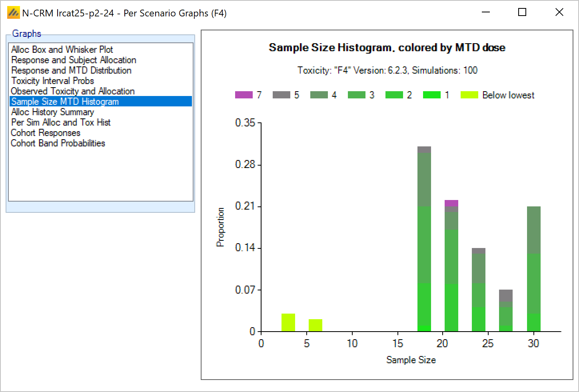579x392 pixels.
Task: Click the highlighted Sample Size MTD Histogram
Action: [x=65, y=102]
